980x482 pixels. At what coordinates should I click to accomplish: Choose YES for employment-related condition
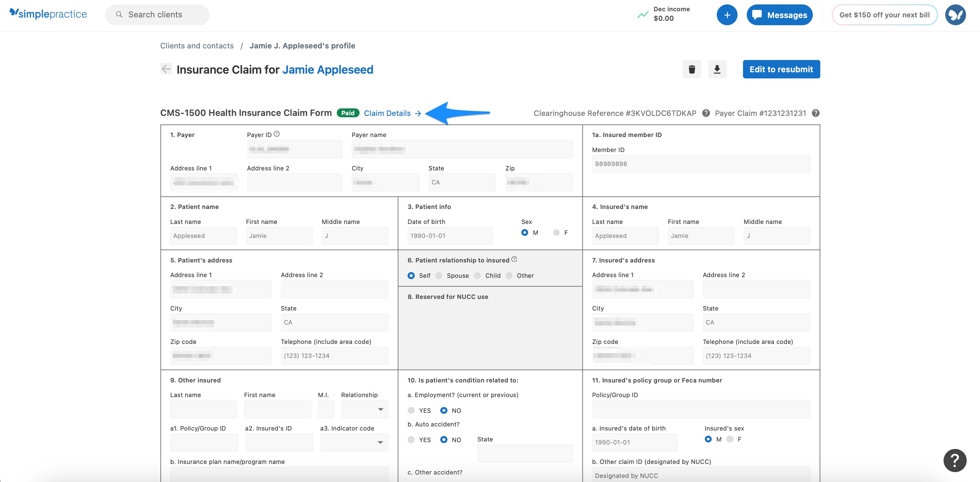coord(411,410)
